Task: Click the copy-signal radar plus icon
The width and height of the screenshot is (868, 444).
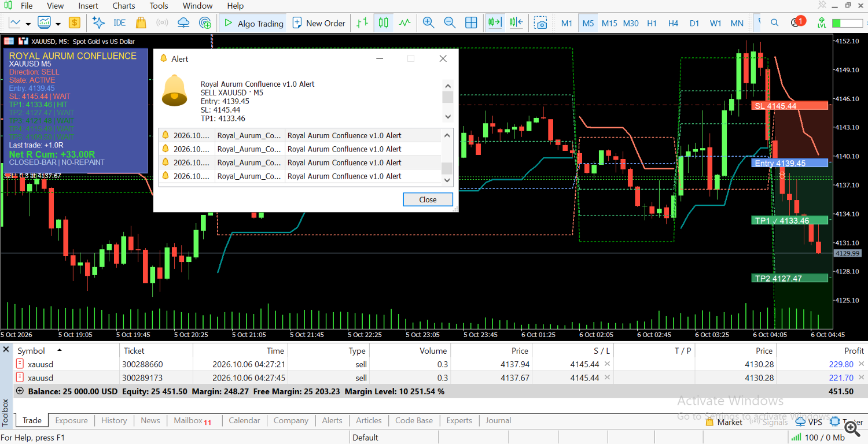Action: point(205,23)
